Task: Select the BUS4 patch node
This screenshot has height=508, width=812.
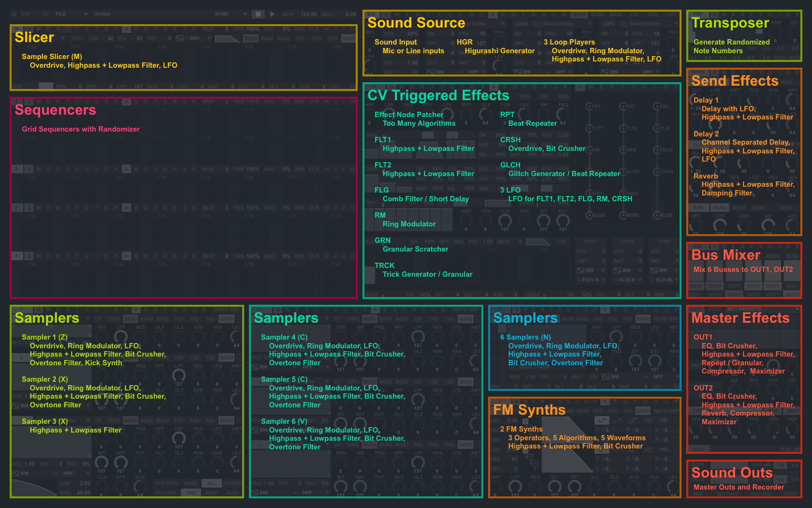Action: click(x=589, y=215)
